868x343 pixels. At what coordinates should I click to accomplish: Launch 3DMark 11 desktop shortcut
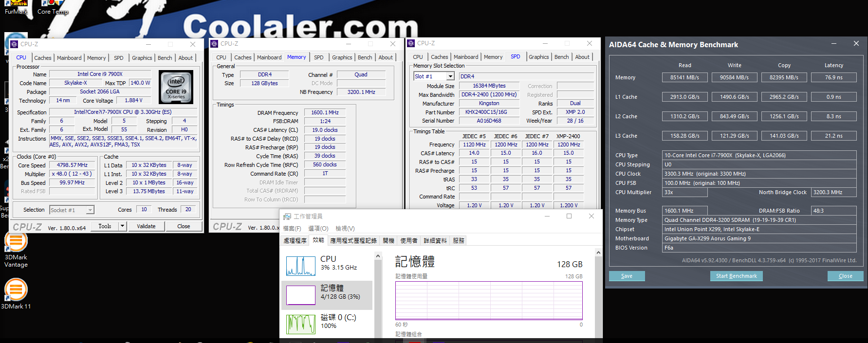pyautogui.click(x=16, y=293)
